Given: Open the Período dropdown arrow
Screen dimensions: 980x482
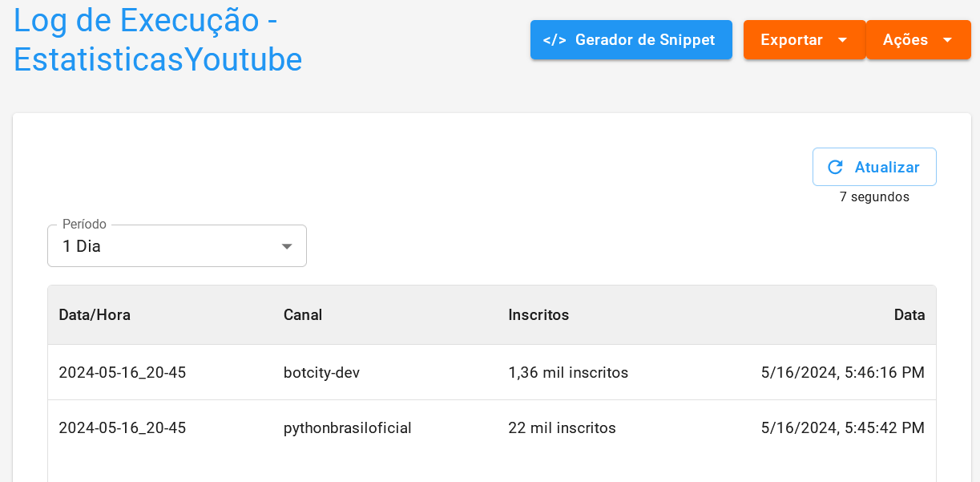Looking at the screenshot, I should [287, 246].
